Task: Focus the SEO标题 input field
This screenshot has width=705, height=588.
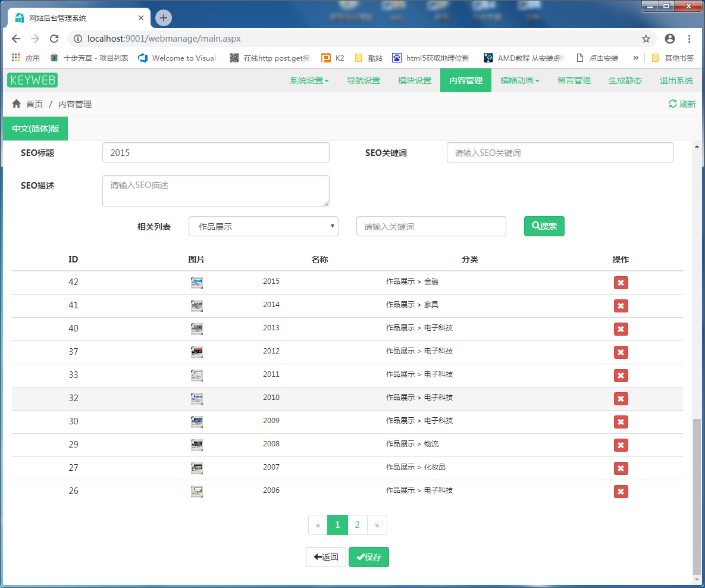Action: [216, 152]
